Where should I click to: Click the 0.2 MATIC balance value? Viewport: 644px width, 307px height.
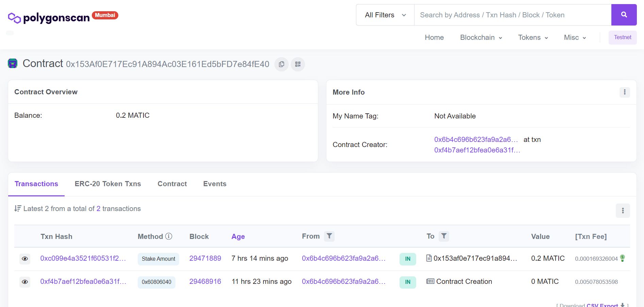click(133, 115)
